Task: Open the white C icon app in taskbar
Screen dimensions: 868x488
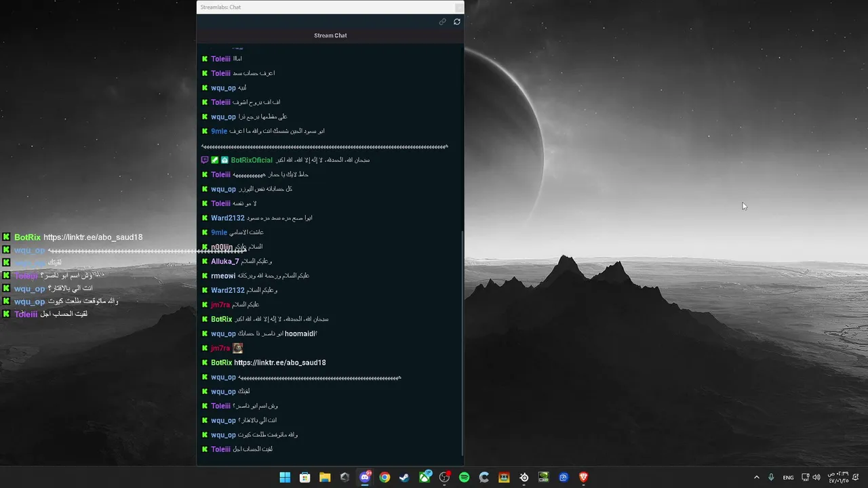Action: 484,477
